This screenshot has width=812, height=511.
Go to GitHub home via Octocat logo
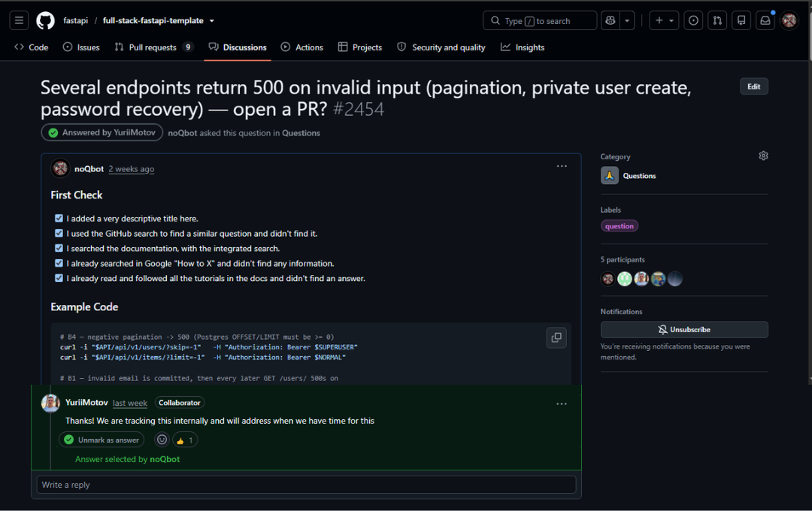point(46,21)
